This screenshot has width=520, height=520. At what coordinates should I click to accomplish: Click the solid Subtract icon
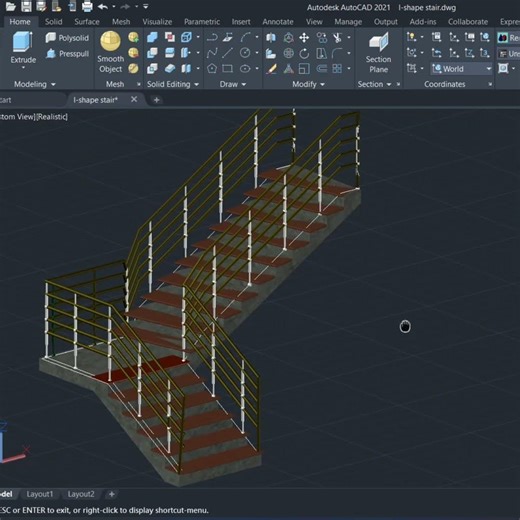[x=152, y=53]
